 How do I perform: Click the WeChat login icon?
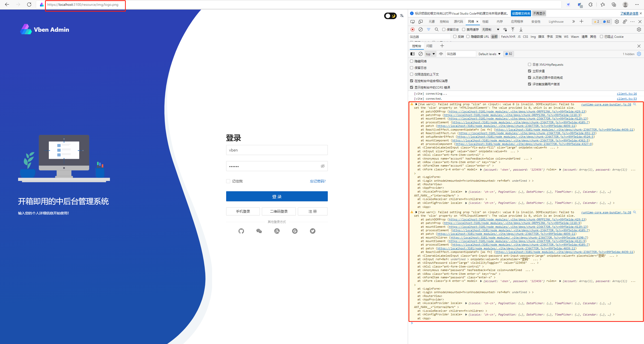point(259,231)
